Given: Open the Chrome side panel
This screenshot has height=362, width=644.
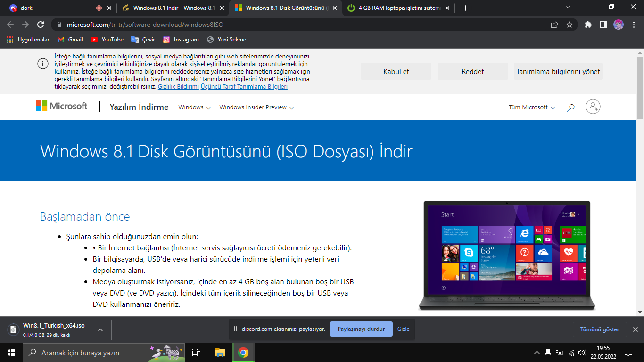Looking at the screenshot, I should pyautogui.click(x=603, y=25).
